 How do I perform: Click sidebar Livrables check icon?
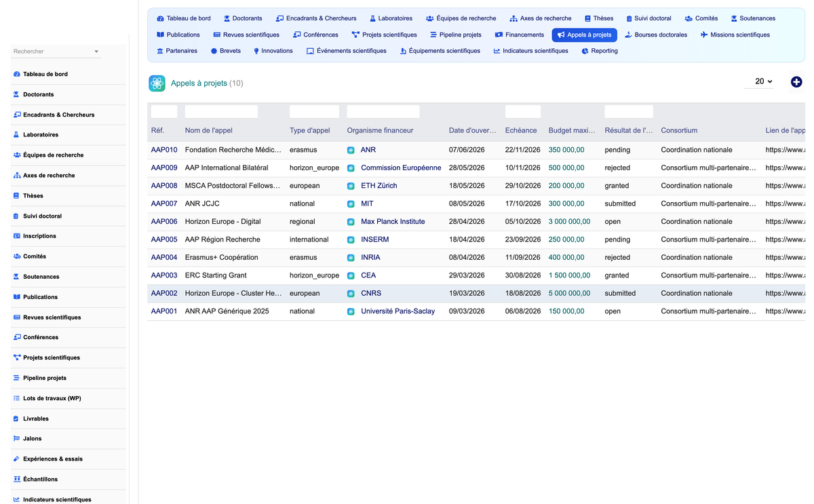(17, 419)
